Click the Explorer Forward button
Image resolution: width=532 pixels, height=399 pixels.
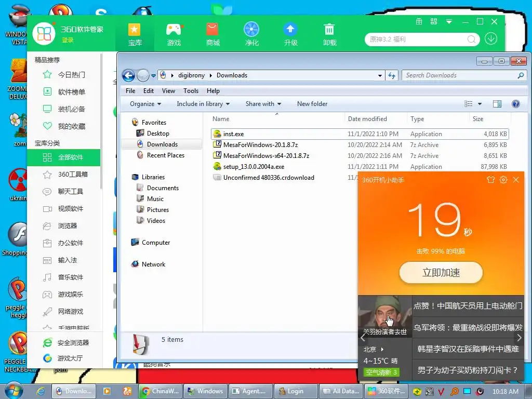tap(143, 75)
